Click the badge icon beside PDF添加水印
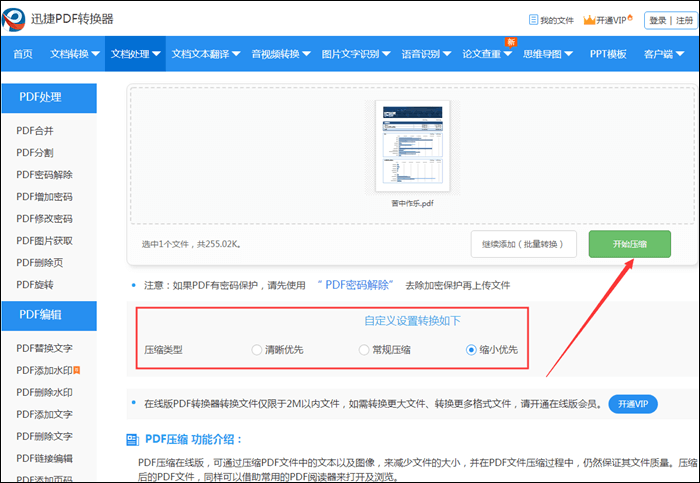This screenshot has height=483, width=700. point(77,370)
